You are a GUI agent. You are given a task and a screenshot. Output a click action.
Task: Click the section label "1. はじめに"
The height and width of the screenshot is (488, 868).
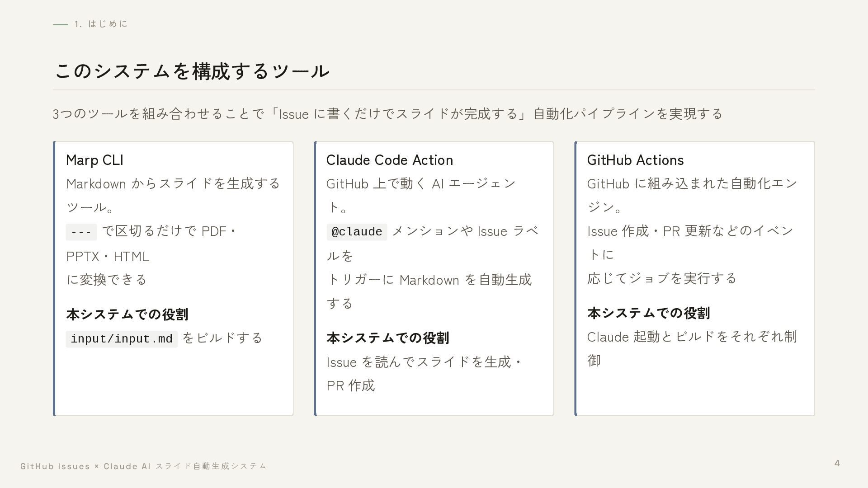click(x=101, y=24)
